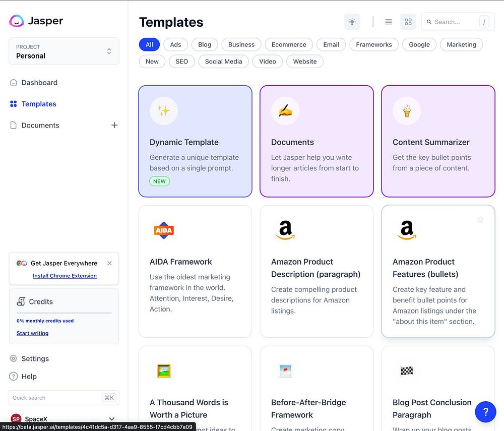504x431 pixels.
Task: Filter templates by Frameworks
Action: coord(374,45)
